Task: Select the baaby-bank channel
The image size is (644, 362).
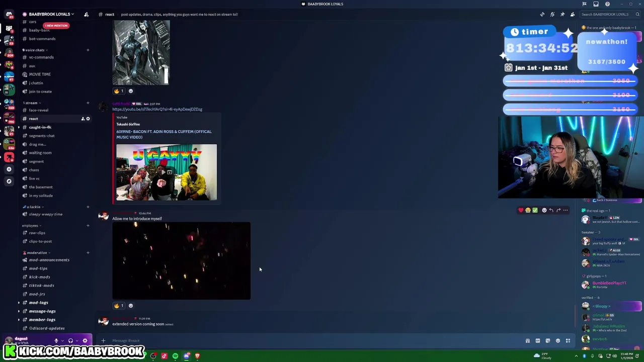Action: (x=39, y=30)
